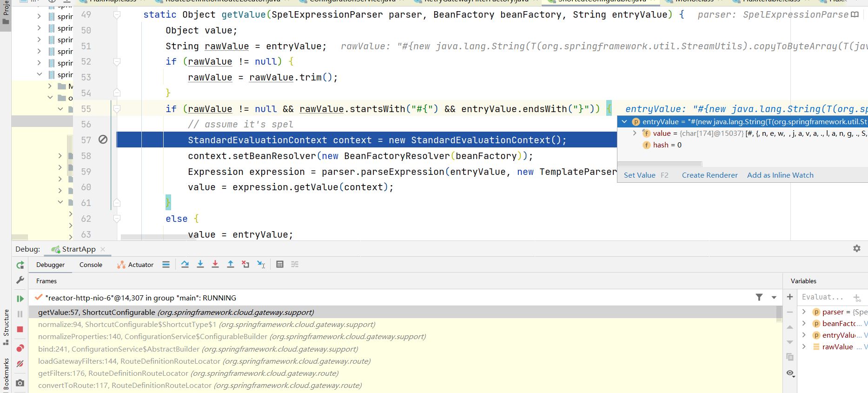Image resolution: width=868 pixels, height=393 pixels.
Task: Open Evaluate Expression calculator icon
Action: (280, 264)
